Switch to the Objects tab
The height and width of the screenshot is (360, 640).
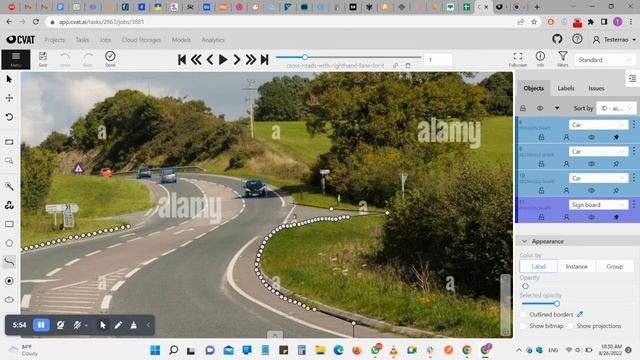tap(533, 88)
